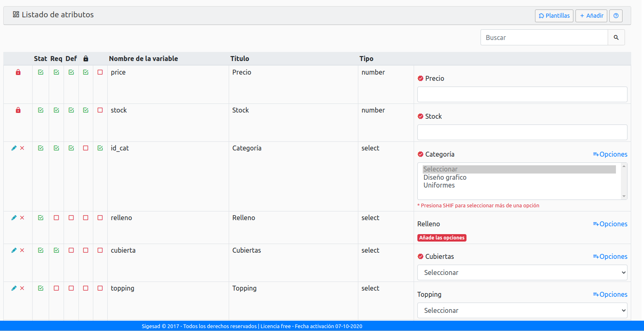Toggle Stat checkbox for topping row

[x=40, y=288]
